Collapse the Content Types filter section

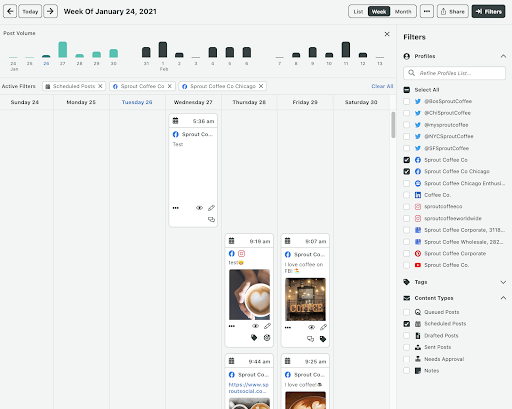(x=503, y=298)
